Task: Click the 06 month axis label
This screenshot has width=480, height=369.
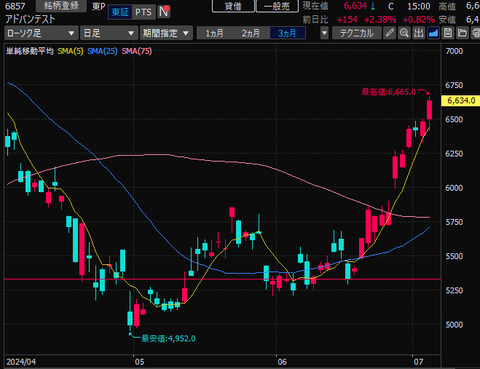Action: coord(282,362)
